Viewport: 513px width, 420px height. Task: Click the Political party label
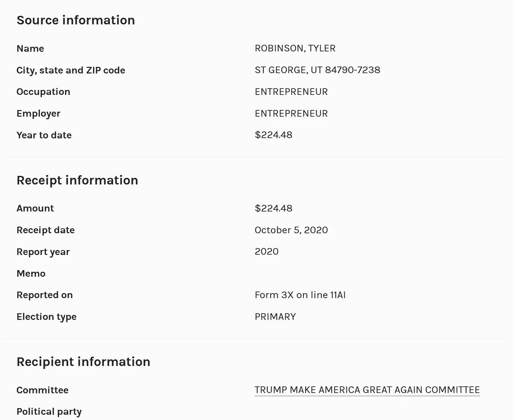pyautogui.click(x=49, y=412)
